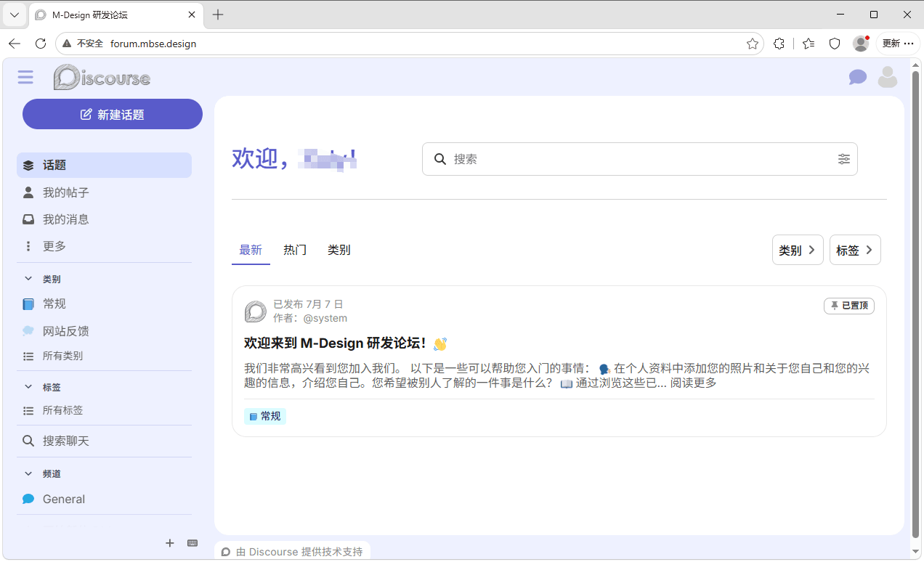This screenshot has height=562, width=924.
Task: Open 所有类别 in the sidebar
Action: (104, 356)
